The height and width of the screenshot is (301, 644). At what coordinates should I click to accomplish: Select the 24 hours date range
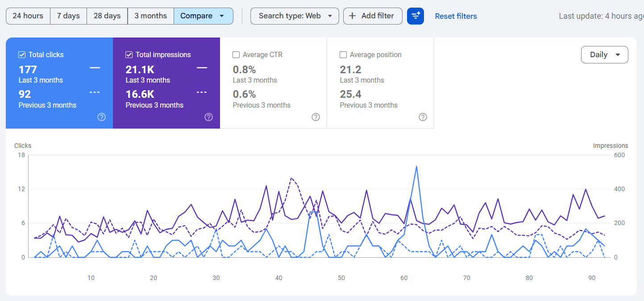28,16
